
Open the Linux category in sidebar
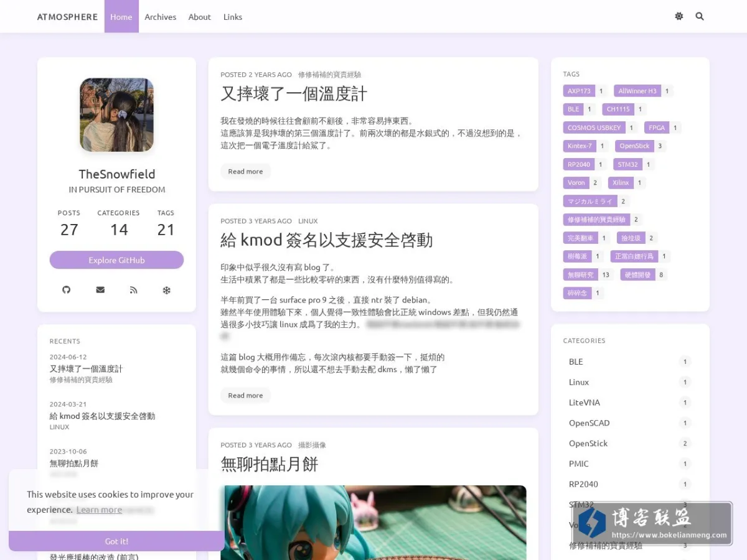[x=630, y=382]
